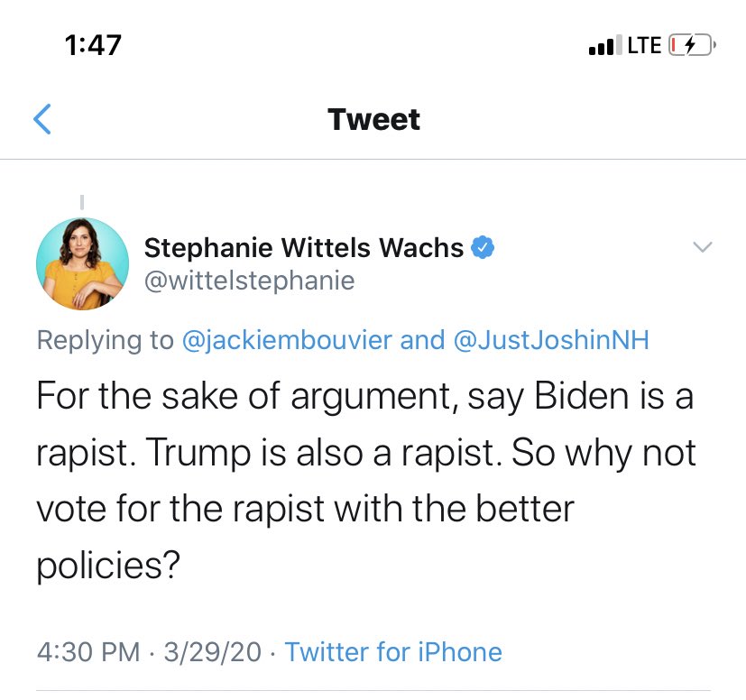
Task: Tap the 3/29/20 tweet date
Action: tap(213, 651)
